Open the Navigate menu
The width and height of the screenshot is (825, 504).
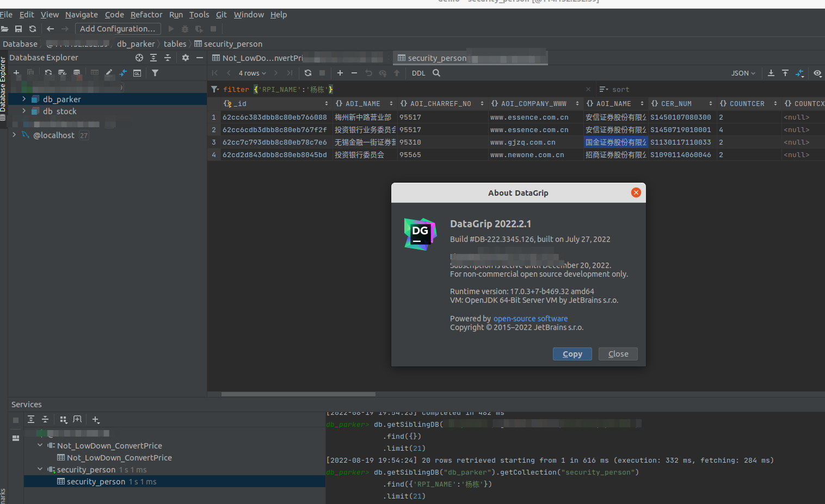click(x=82, y=15)
